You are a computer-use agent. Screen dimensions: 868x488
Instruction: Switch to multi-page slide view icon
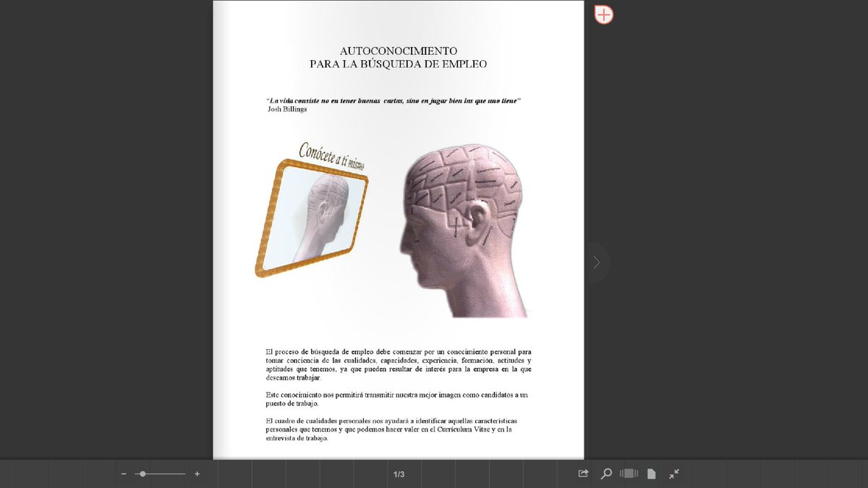pos(629,474)
